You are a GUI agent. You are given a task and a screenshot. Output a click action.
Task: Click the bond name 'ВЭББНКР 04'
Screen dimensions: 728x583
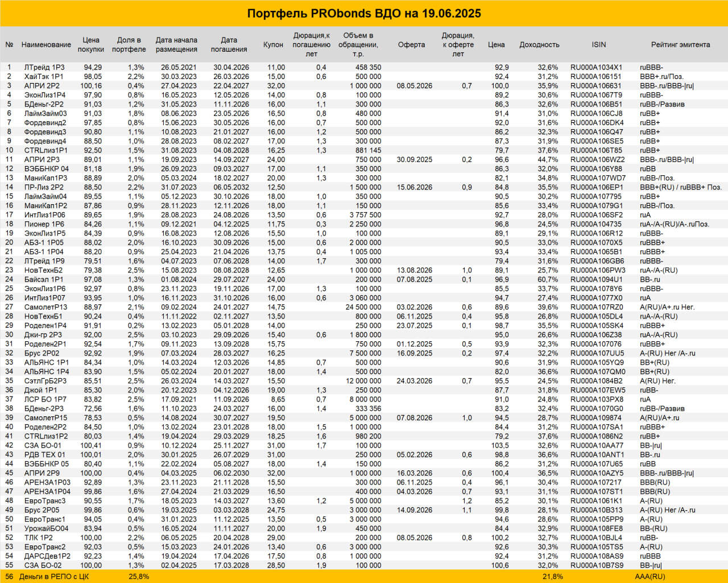46,169
